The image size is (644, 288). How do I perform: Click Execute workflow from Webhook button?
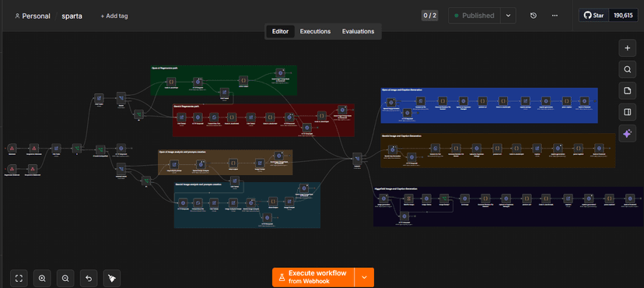coord(313,277)
